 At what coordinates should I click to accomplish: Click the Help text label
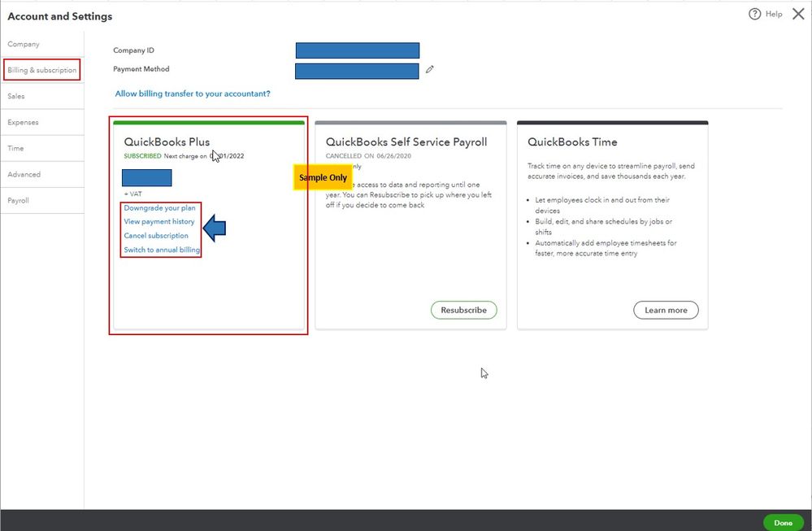[x=774, y=14]
